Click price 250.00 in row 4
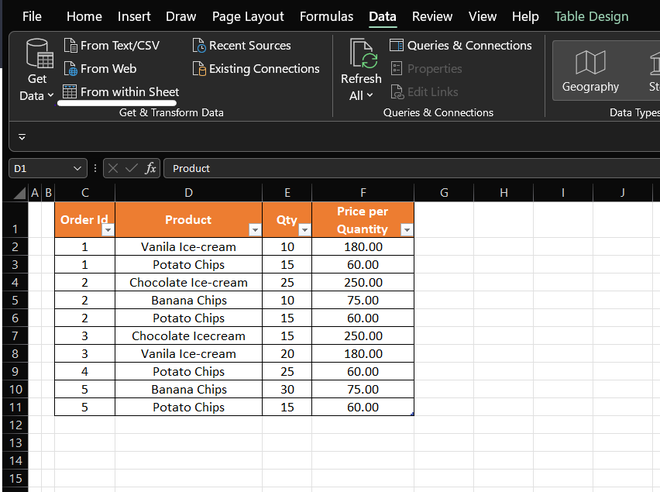Viewport: 660px width, 492px height. [x=363, y=282]
